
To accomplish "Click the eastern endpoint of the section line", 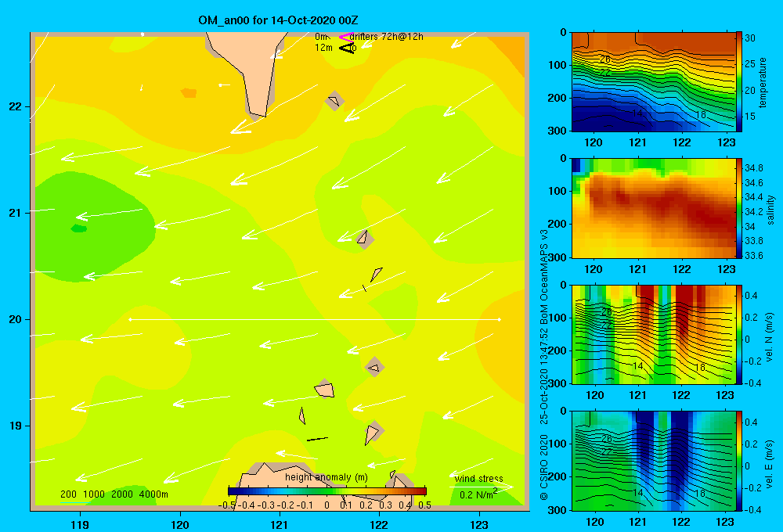I will coord(499,319).
